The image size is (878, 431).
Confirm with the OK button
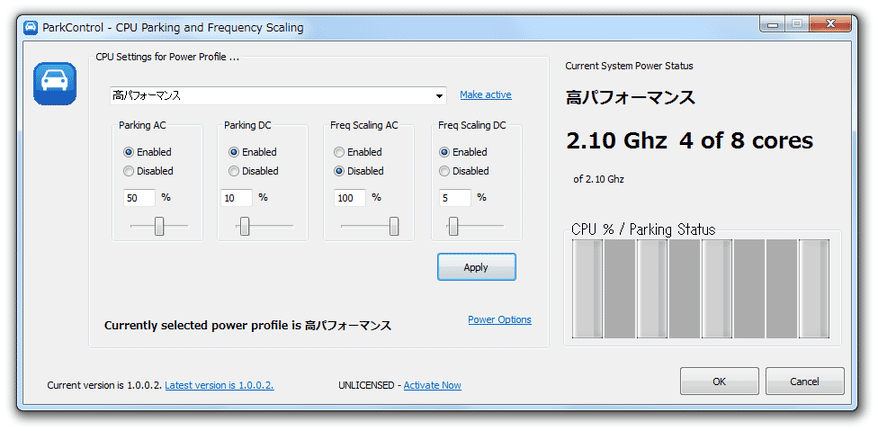point(720,381)
